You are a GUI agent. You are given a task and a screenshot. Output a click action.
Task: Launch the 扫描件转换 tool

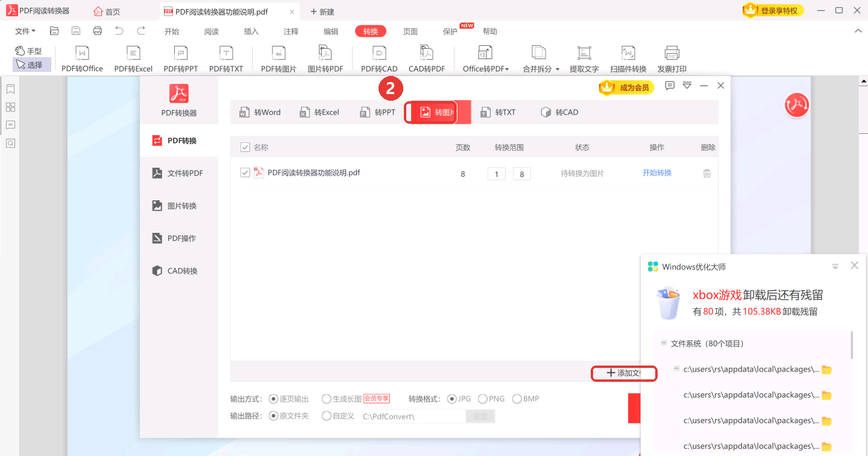628,59
